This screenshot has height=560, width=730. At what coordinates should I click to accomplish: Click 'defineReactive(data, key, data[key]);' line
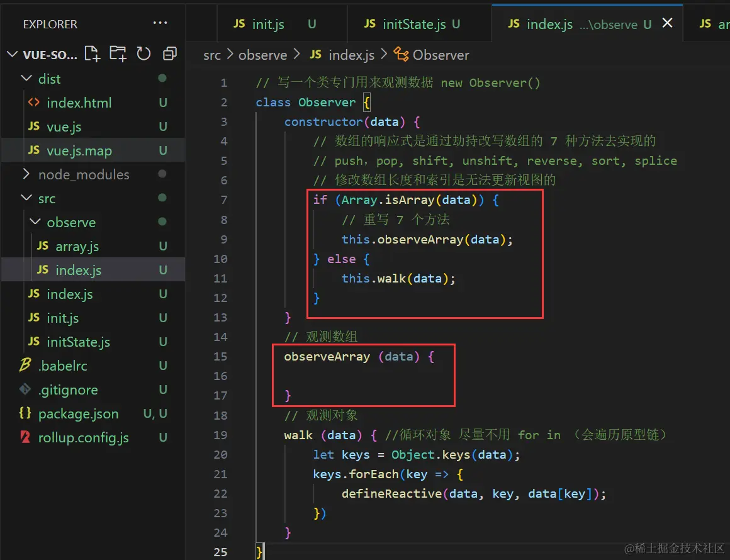(x=474, y=493)
